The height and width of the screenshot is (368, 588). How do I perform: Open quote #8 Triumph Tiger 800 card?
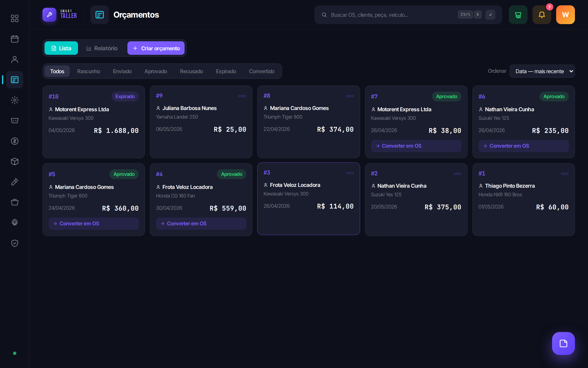[308, 122]
